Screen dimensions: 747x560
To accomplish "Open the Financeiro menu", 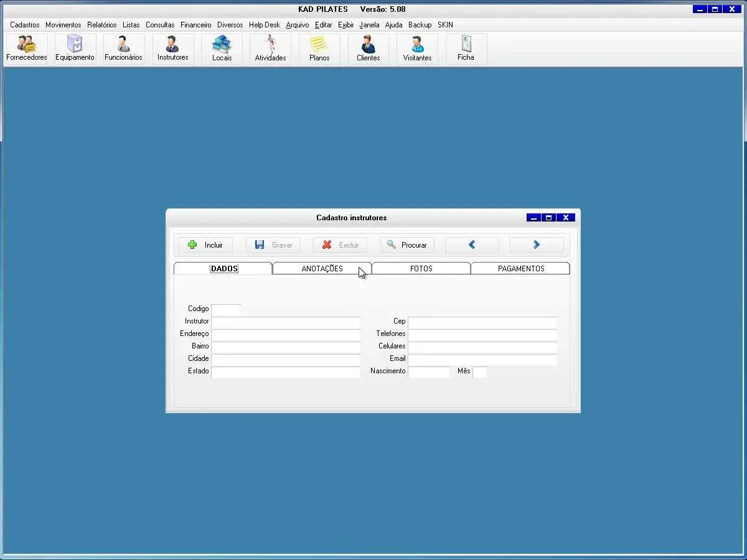I will tap(196, 25).
